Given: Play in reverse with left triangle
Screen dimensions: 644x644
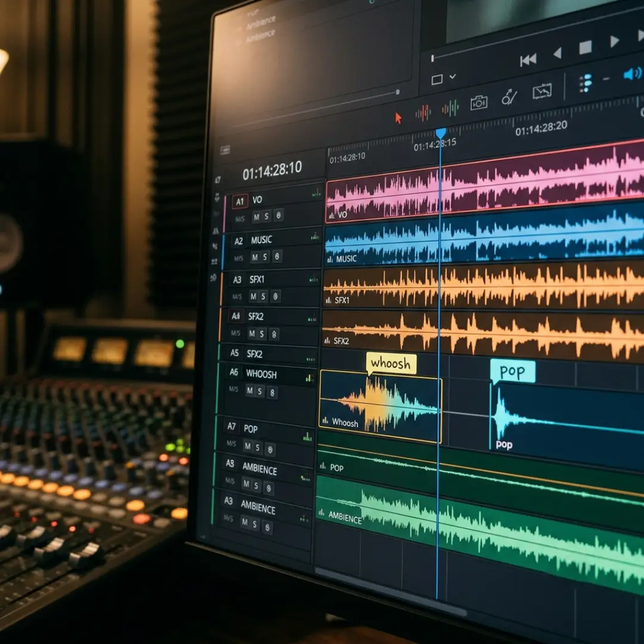Looking at the screenshot, I should [558, 53].
